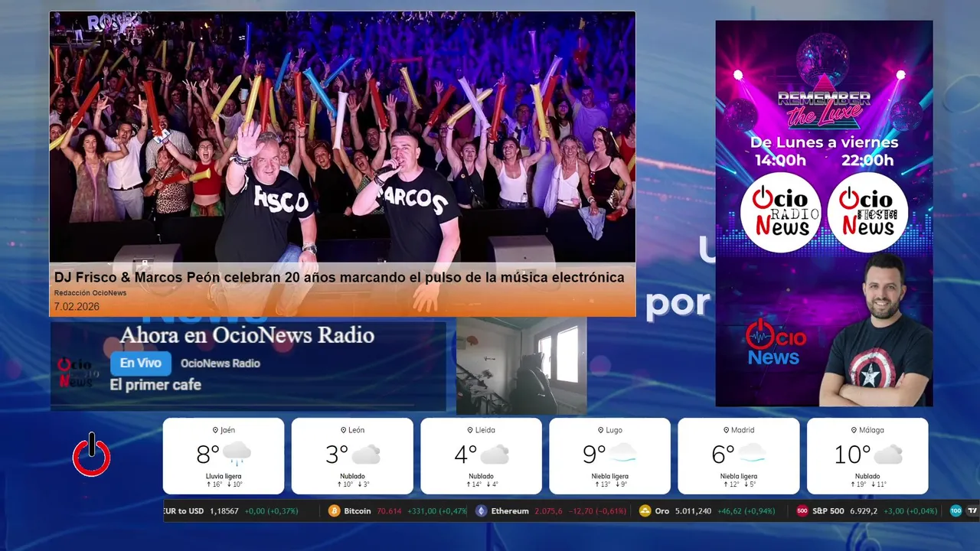
Task: Click the Jaén rain cloud weather icon
Action: pos(237,454)
